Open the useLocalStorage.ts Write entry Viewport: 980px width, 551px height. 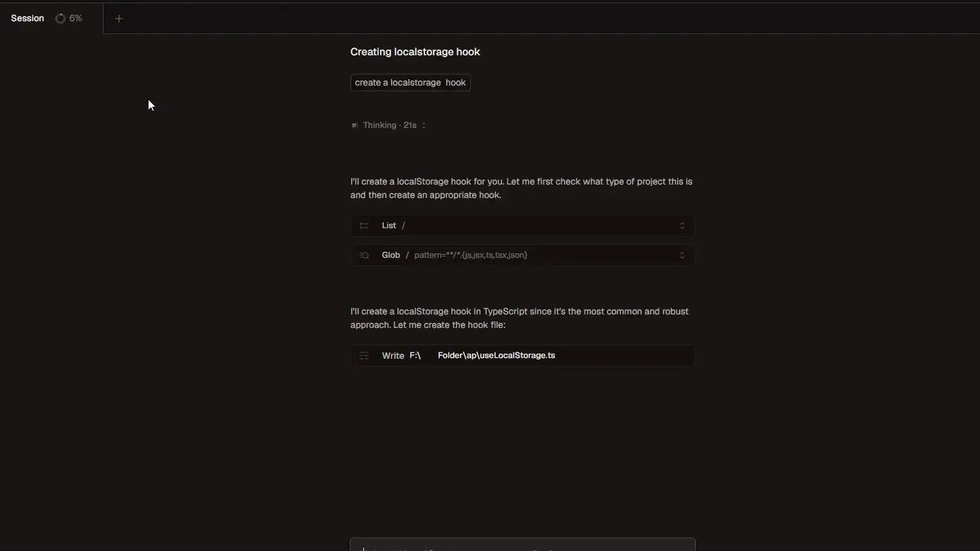coord(496,356)
